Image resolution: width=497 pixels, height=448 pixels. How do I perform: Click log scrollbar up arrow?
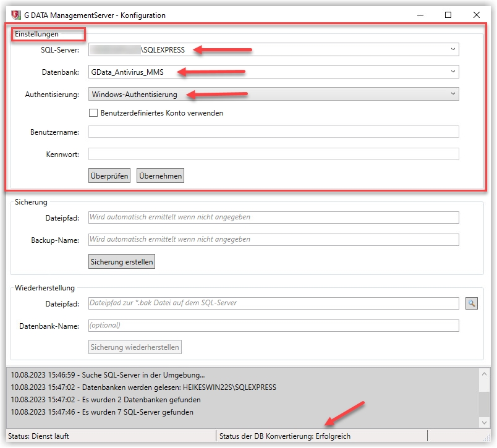click(484, 374)
